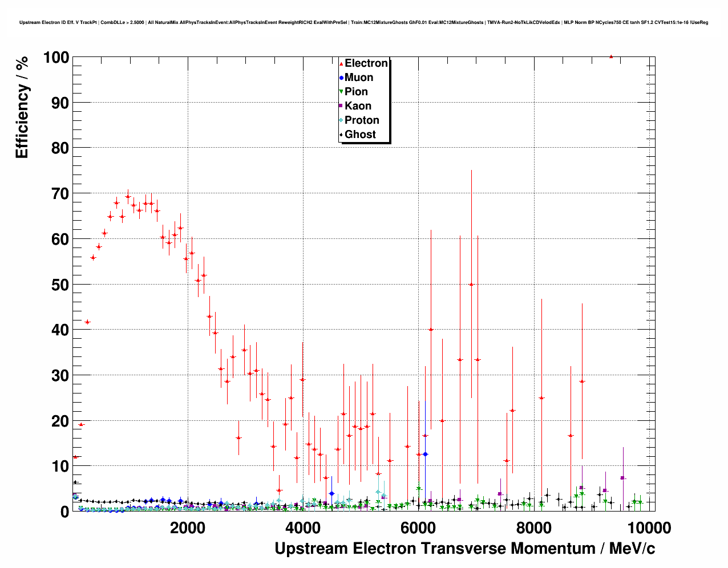Image resolution: width=728 pixels, height=568 pixels.
Task: Click the y-axis label 90
Action: pyautogui.click(x=60, y=103)
